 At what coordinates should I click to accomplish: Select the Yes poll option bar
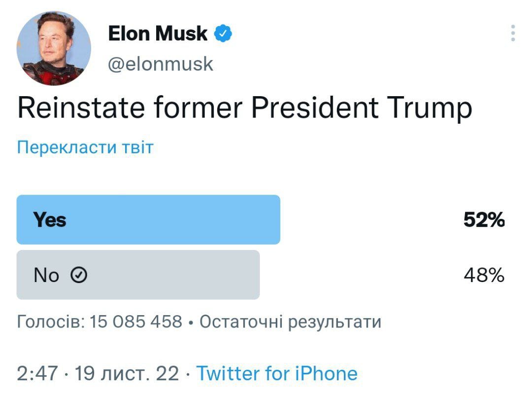[x=148, y=219]
